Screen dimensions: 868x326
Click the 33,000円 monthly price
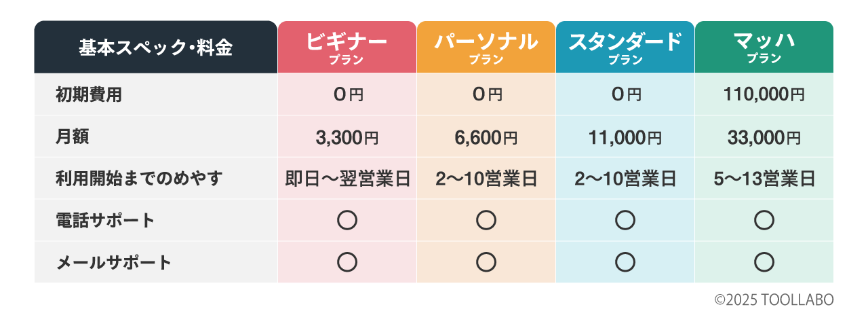coord(764,138)
